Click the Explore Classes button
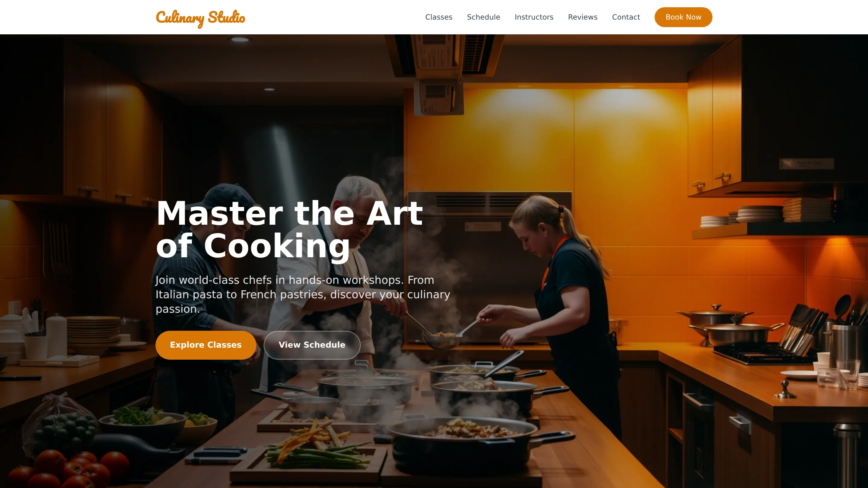Image resolution: width=868 pixels, height=488 pixels. [x=206, y=345]
